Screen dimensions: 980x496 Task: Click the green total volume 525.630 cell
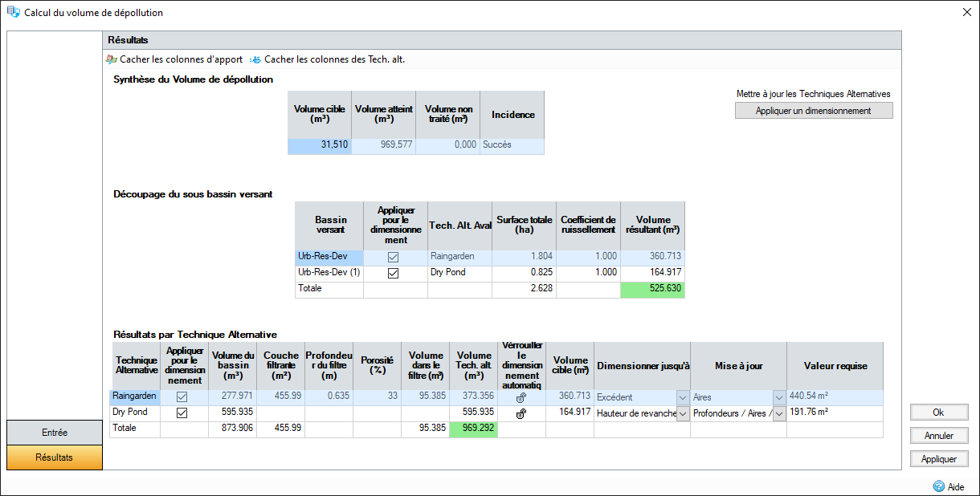coord(653,289)
